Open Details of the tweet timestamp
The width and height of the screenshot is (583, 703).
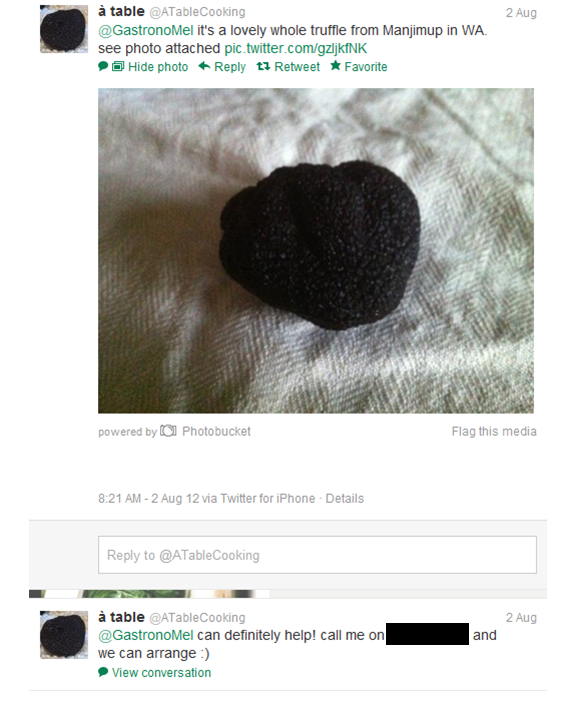tap(344, 499)
